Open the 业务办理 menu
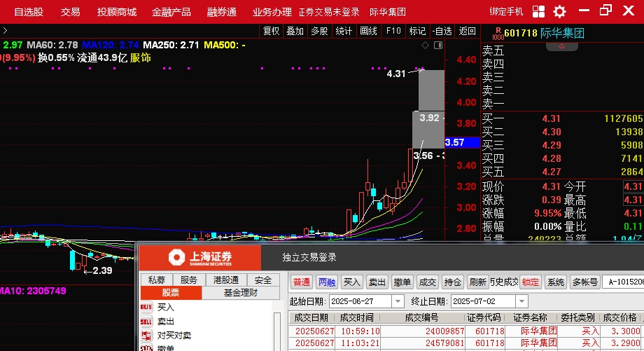 click(272, 12)
